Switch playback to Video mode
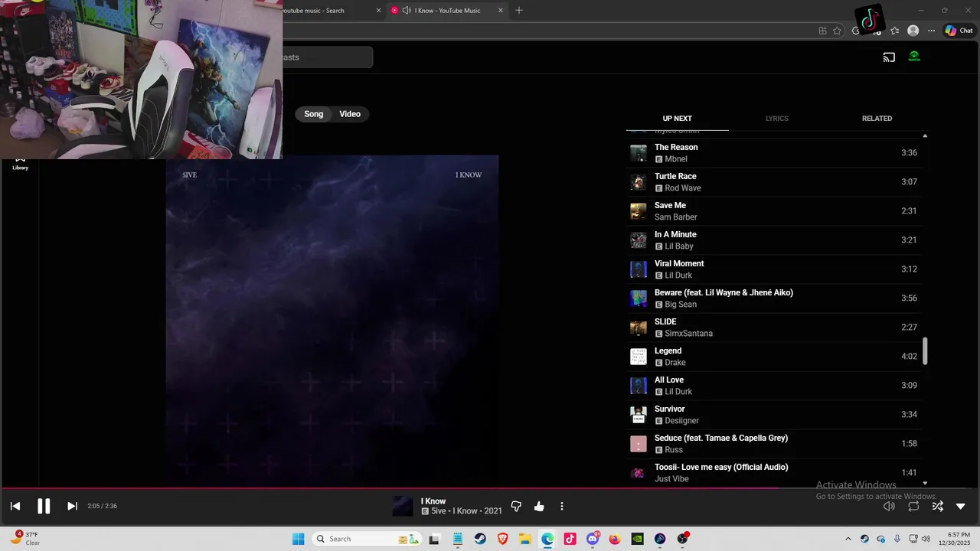980x551 pixels. point(350,114)
